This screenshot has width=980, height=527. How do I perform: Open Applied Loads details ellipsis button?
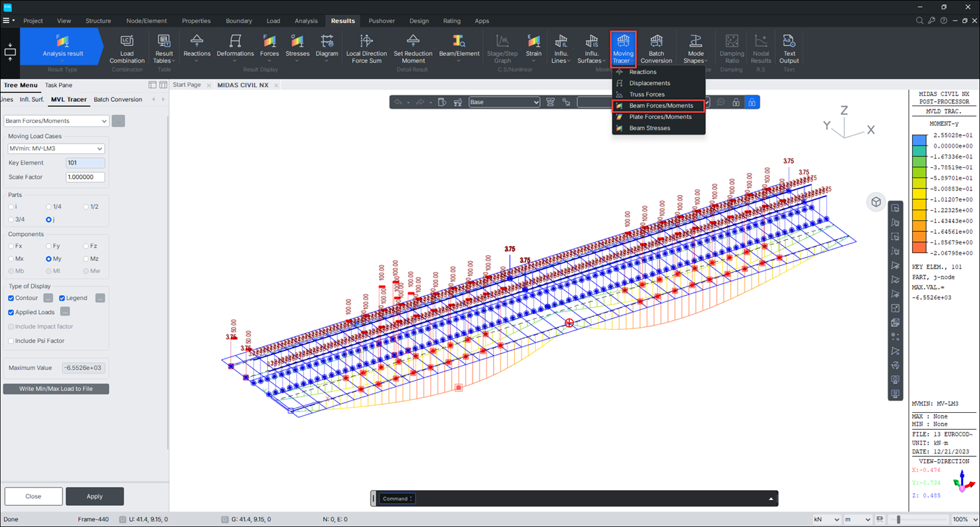(x=65, y=311)
